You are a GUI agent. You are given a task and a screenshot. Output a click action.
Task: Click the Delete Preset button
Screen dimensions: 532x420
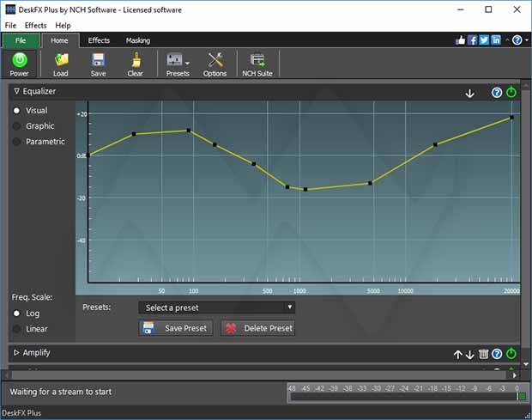tap(258, 328)
